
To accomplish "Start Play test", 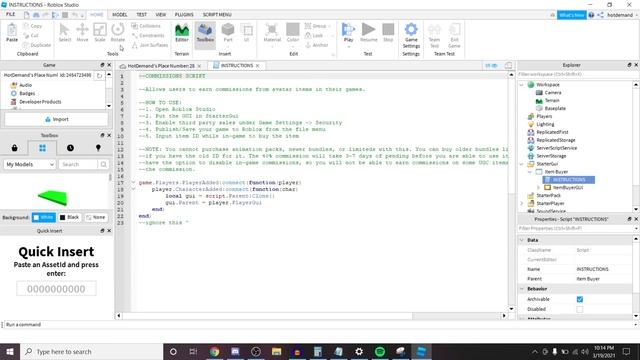I will [x=348, y=31].
